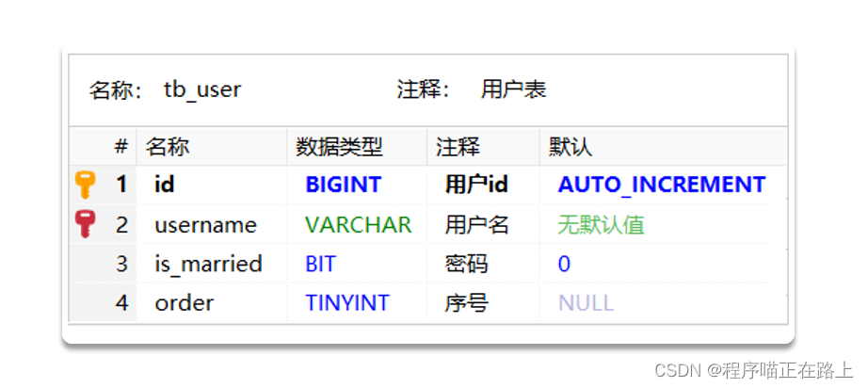Select the 序号 comment cell
868x388 pixels.
pyautogui.click(x=483, y=302)
